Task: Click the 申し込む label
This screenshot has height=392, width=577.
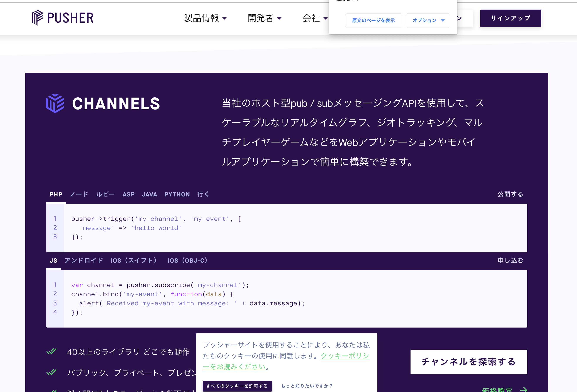Action: 510,260
